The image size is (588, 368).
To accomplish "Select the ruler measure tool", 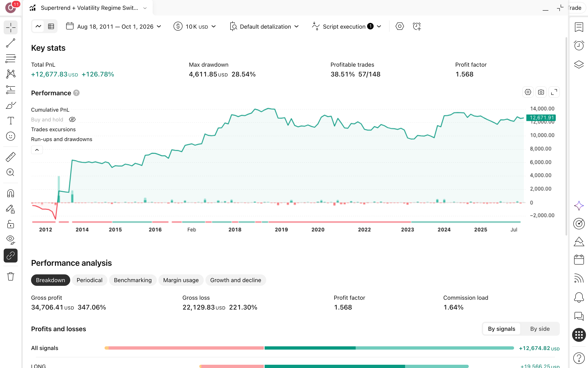I will tap(10, 157).
